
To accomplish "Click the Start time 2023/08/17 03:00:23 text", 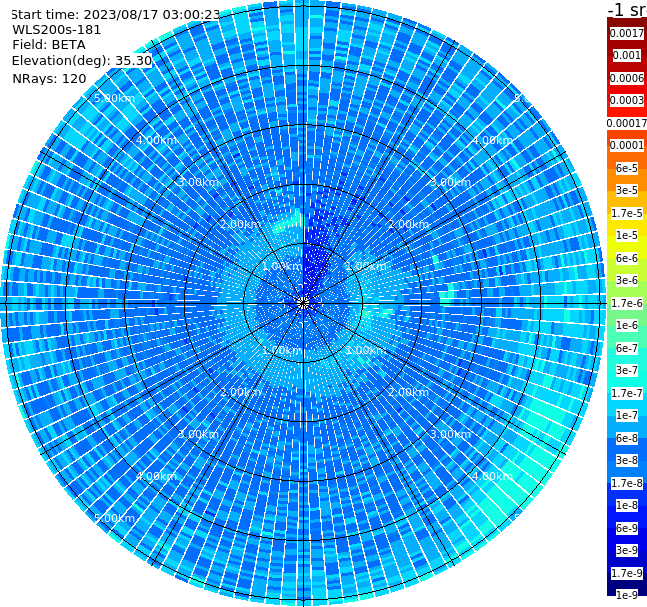I will (x=116, y=14).
